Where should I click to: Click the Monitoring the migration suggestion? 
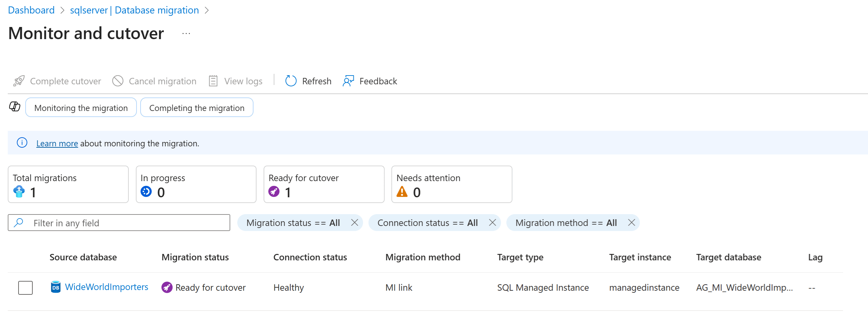[x=81, y=108]
